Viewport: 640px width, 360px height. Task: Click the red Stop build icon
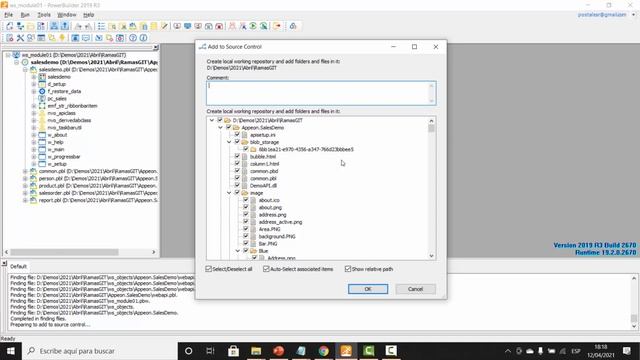(219, 26)
